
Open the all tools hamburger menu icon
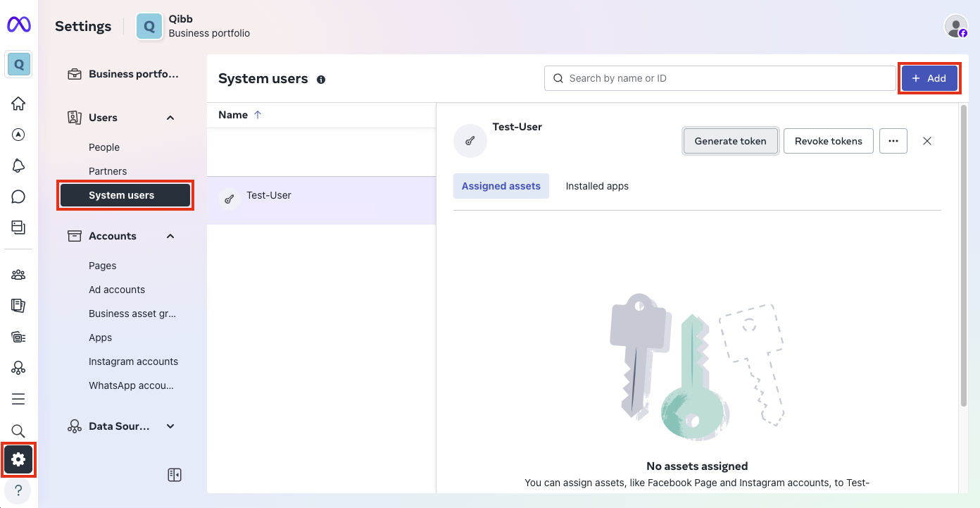click(18, 399)
